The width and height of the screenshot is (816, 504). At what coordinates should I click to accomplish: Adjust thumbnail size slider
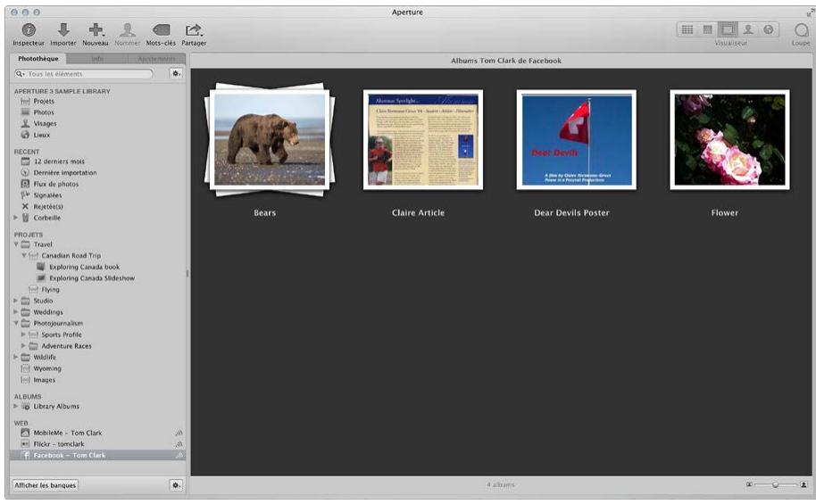click(x=776, y=484)
